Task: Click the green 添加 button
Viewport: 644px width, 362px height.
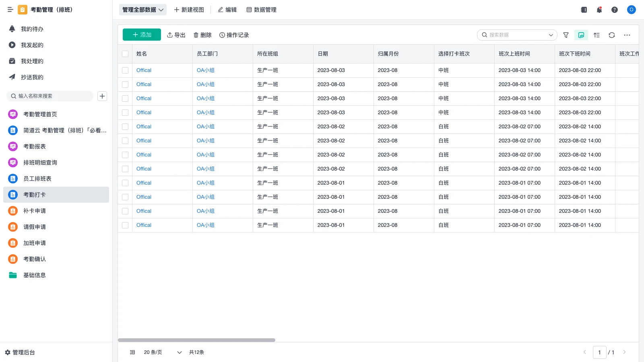Action: 142,35
